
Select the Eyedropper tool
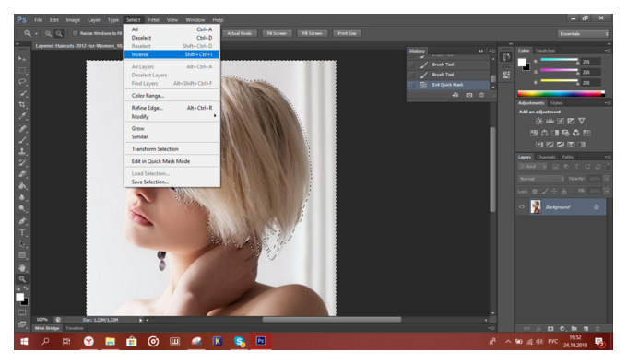click(22, 116)
